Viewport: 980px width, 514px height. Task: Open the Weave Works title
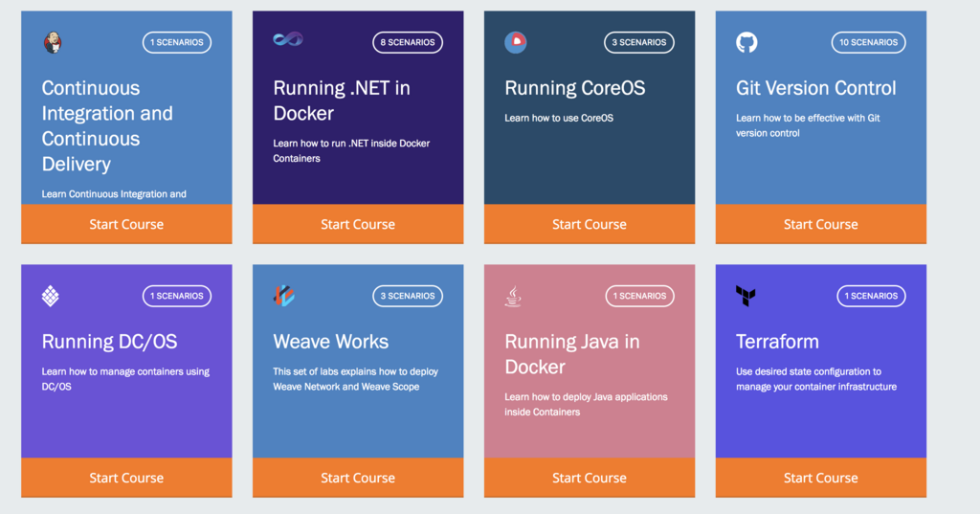(x=330, y=342)
